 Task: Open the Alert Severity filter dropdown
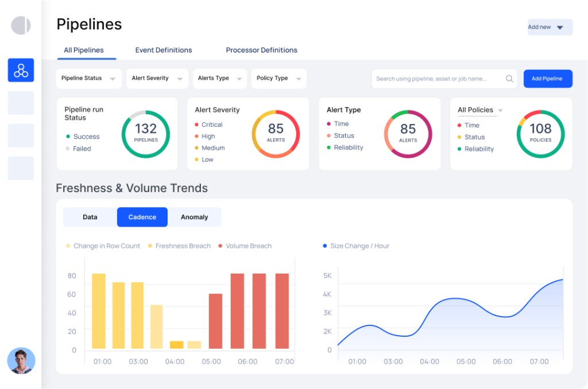click(157, 79)
